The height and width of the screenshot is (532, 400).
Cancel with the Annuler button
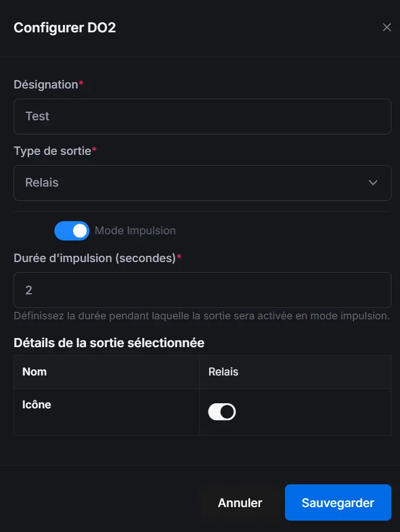click(x=240, y=503)
